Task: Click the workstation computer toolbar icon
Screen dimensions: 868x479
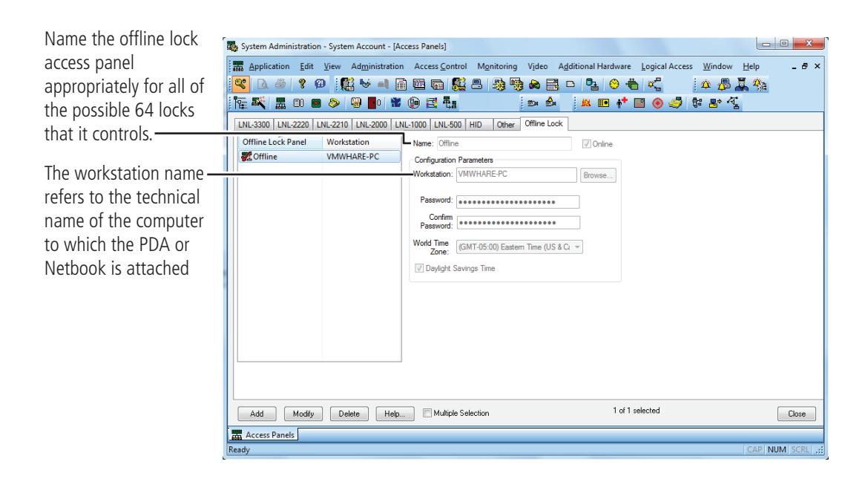Action: [x=476, y=84]
